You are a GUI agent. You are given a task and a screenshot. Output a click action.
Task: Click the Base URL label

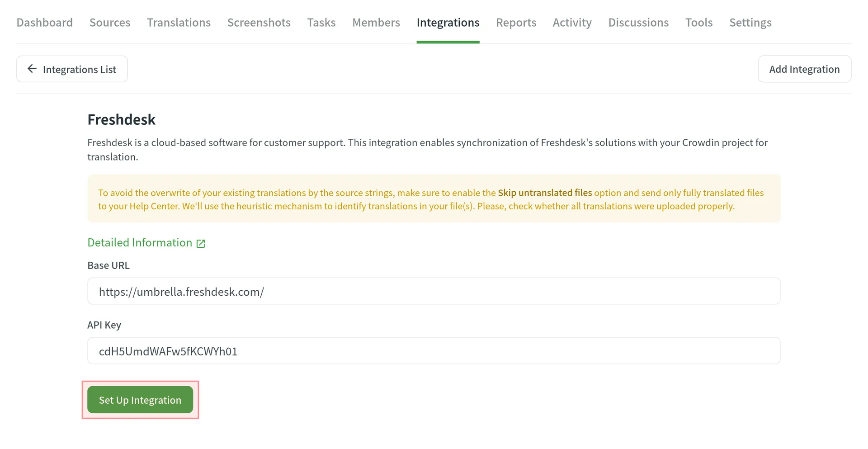click(x=108, y=265)
